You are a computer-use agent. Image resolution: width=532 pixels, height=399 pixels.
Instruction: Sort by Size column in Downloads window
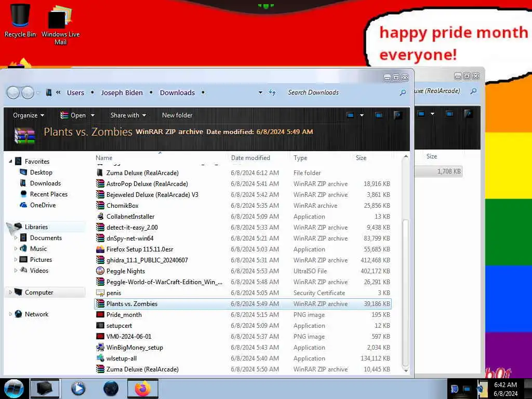(361, 158)
